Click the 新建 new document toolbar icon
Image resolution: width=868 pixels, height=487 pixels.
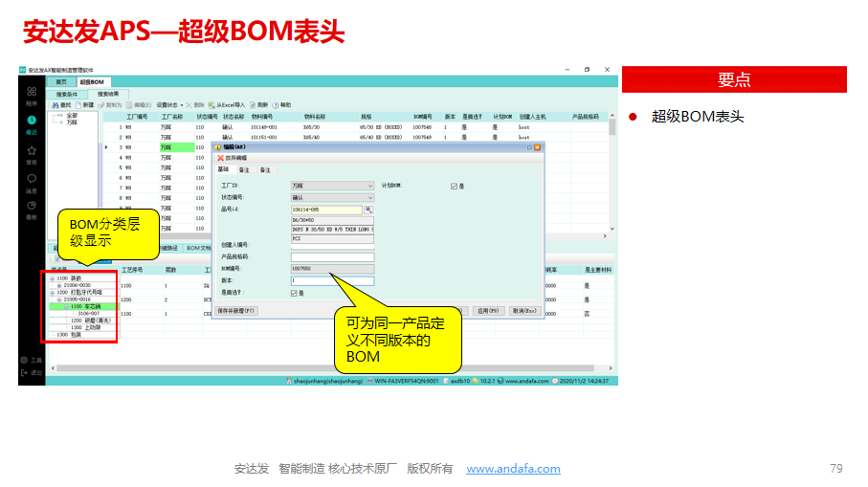[78, 105]
